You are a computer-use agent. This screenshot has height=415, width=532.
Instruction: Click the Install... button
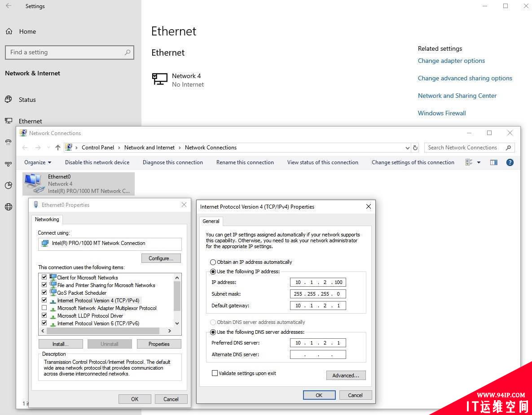[x=61, y=344]
